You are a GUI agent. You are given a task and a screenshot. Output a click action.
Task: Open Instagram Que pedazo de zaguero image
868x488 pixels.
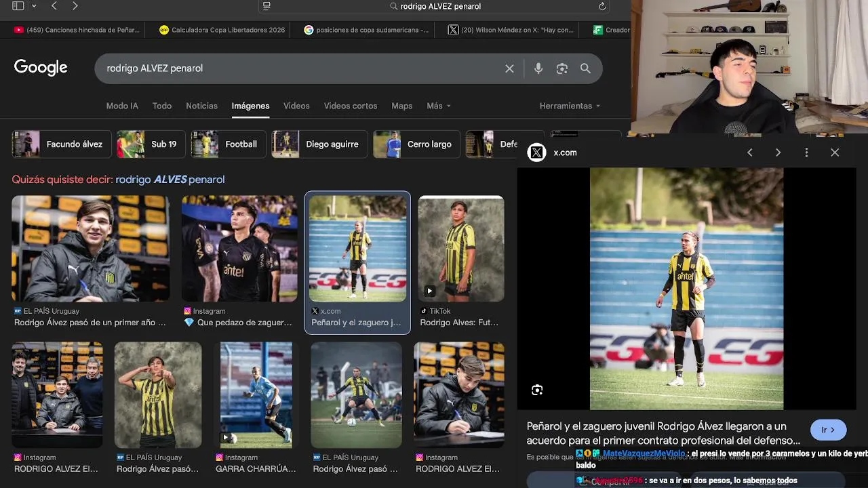click(239, 249)
